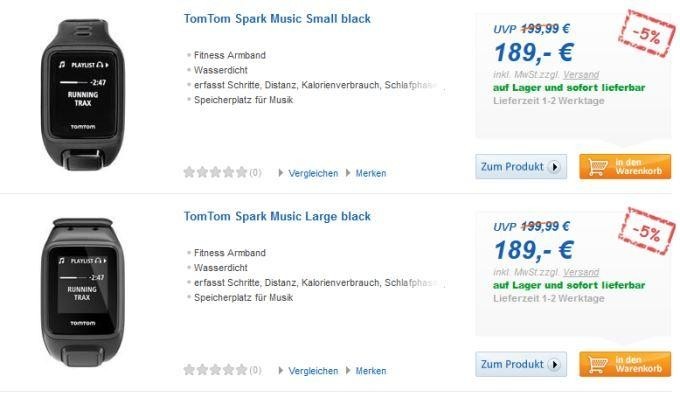The width and height of the screenshot is (680, 397).
Task: Click shopping cart icon for Small black watch
Action: pos(598,167)
